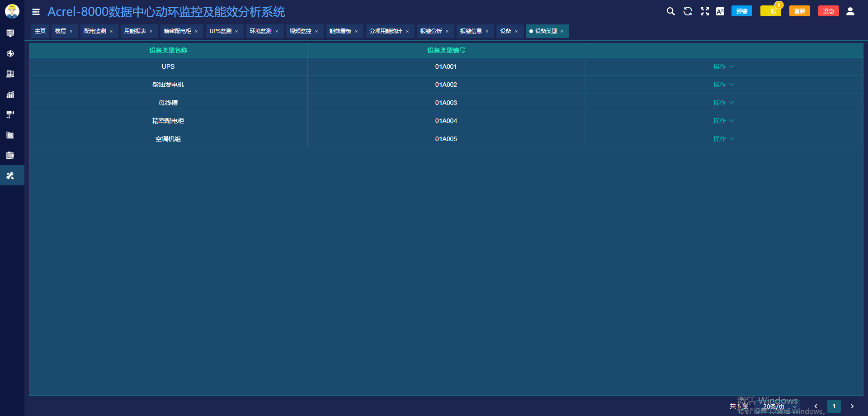Open the language switch icon
The width and height of the screenshot is (868, 416).
pos(720,11)
